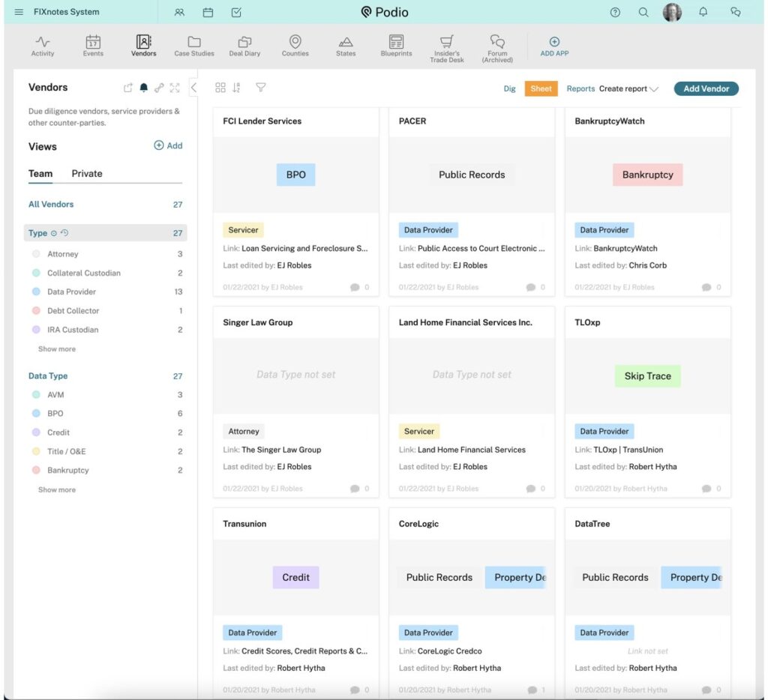Open the TLOxp | TransUnion link
This screenshot has width=768, height=700.
pyautogui.click(x=628, y=450)
